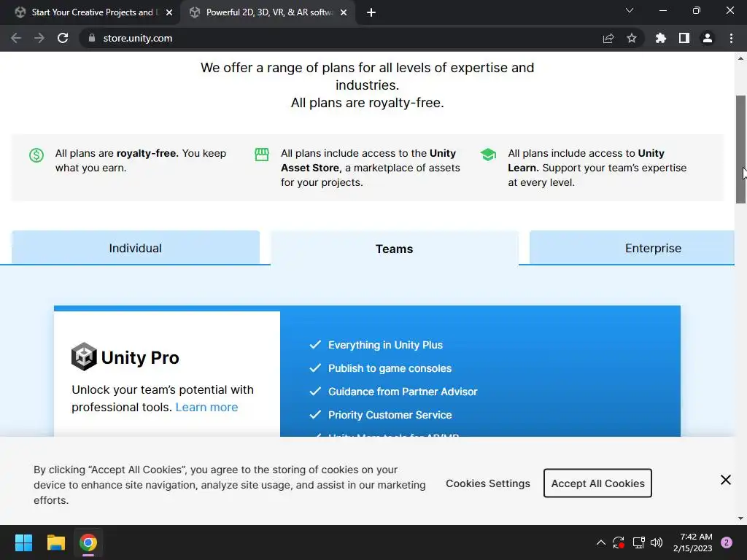Click Guidance from Partner Advisor checkmark
The width and height of the screenshot is (747, 560).
pos(315,391)
